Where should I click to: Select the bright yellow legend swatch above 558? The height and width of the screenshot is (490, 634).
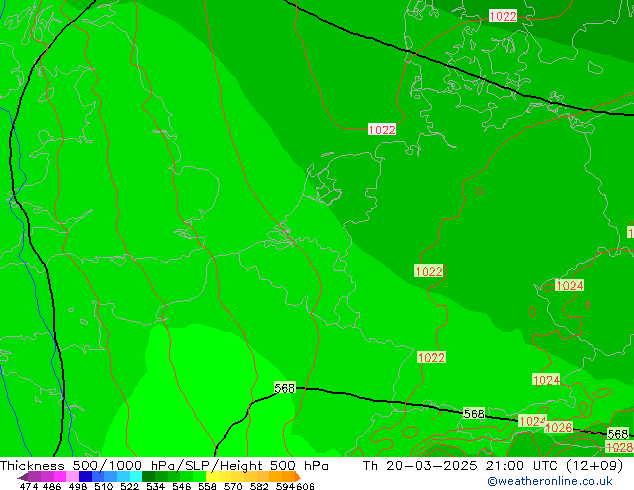212,476
